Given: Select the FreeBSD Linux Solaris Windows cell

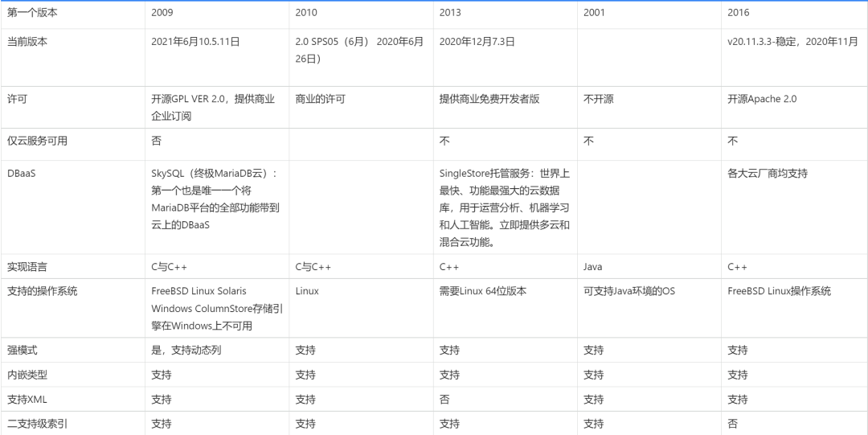Looking at the screenshot, I should [x=216, y=308].
